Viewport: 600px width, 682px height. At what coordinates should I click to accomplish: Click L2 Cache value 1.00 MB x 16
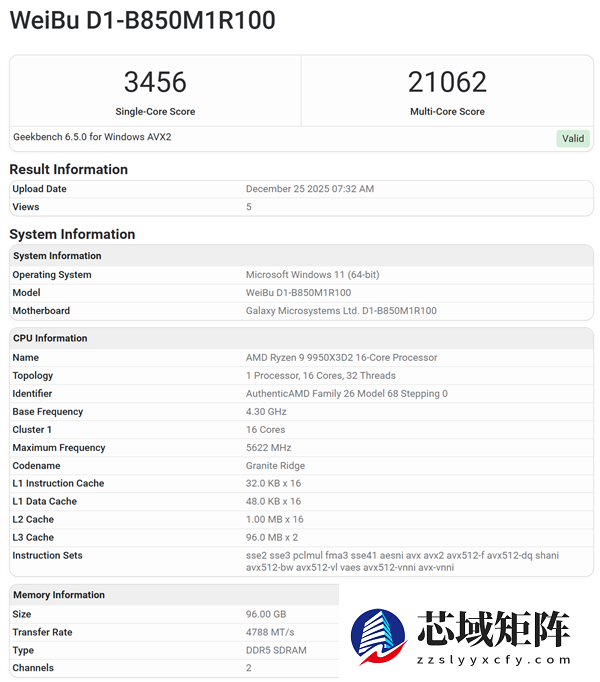point(275,519)
